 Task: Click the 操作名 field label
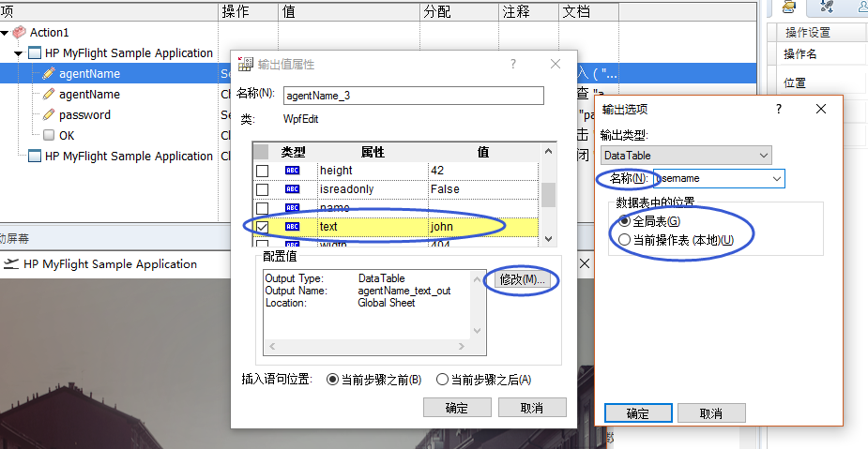pyautogui.click(x=799, y=54)
